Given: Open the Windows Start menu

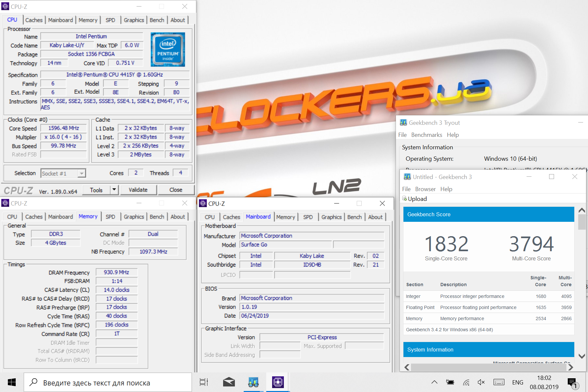Looking at the screenshot, I should (12, 382).
